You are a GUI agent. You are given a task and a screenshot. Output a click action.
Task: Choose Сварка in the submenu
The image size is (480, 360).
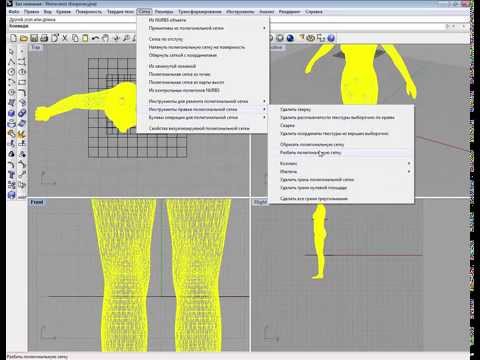click(x=287, y=126)
